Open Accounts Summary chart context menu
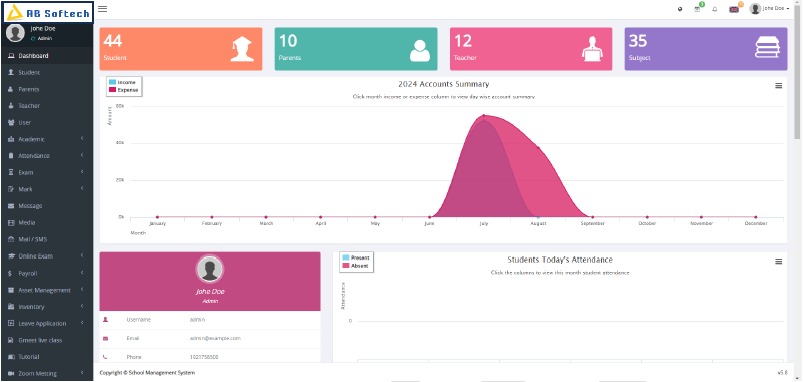805x382 pixels. pos(779,86)
